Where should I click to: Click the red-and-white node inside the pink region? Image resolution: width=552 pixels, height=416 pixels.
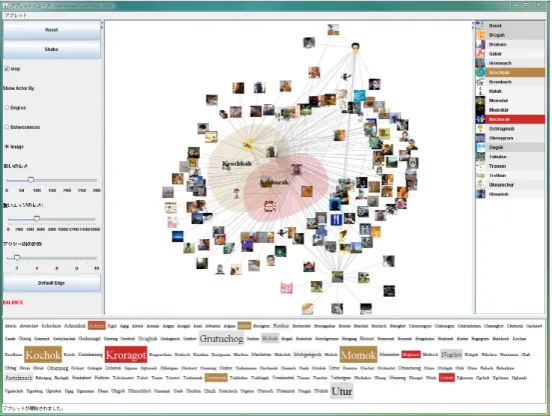coord(270,206)
